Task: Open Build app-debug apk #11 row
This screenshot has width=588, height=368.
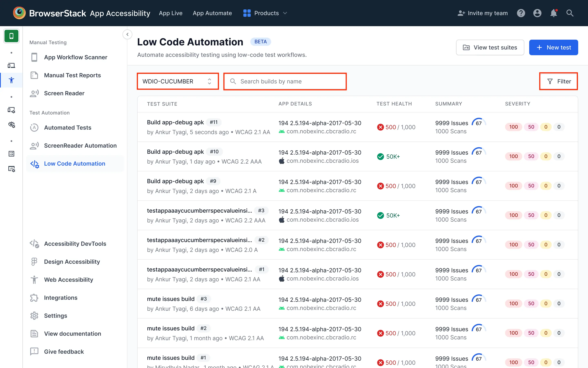Action: point(357,127)
